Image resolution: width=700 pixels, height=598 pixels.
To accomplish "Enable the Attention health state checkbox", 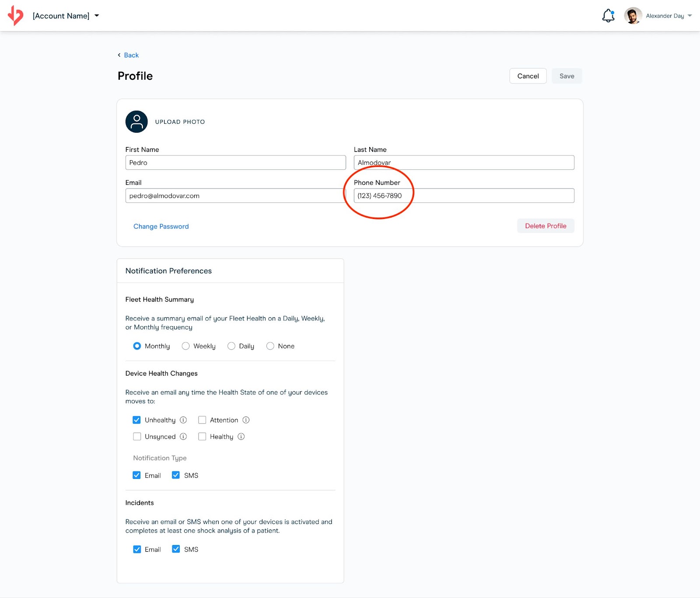I will [202, 420].
